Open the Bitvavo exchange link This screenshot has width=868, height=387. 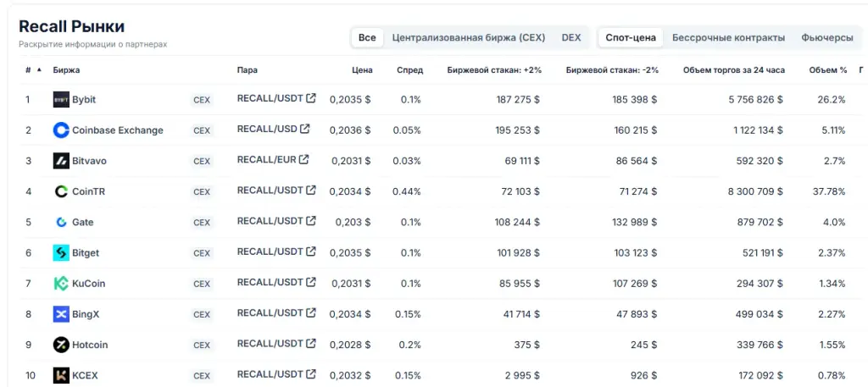coord(89,162)
